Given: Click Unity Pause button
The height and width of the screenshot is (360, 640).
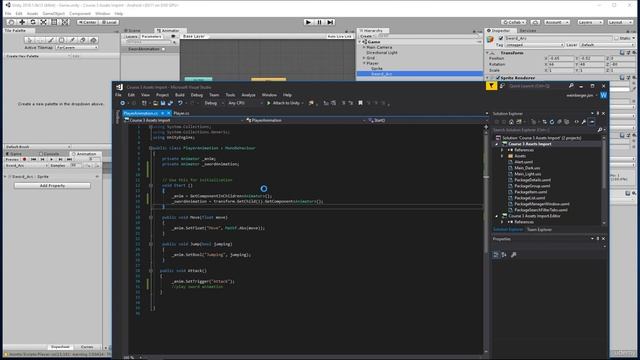Looking at the screenshot, I should point(319,22).
